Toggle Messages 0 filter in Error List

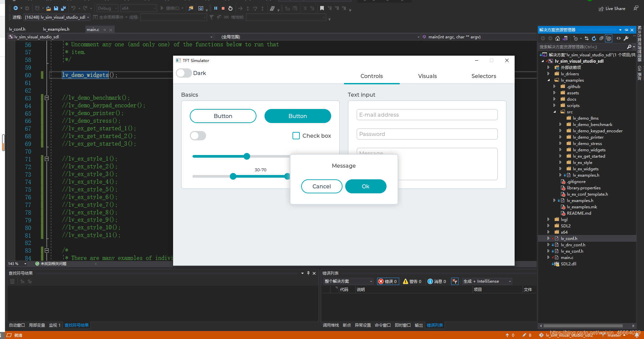437,281
